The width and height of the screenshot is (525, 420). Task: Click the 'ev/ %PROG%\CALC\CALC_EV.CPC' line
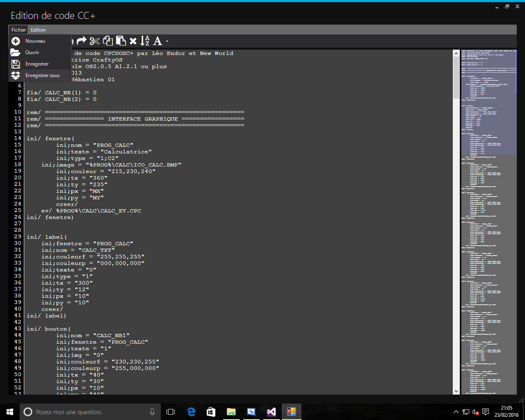click(91, 211)
